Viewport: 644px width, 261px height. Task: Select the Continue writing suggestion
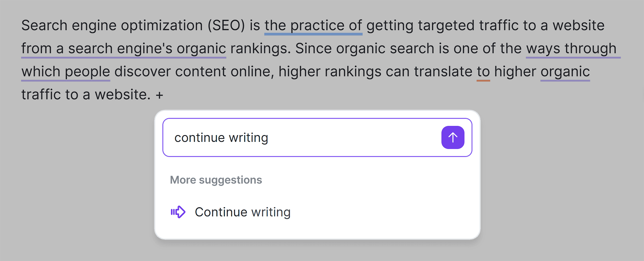242,211
